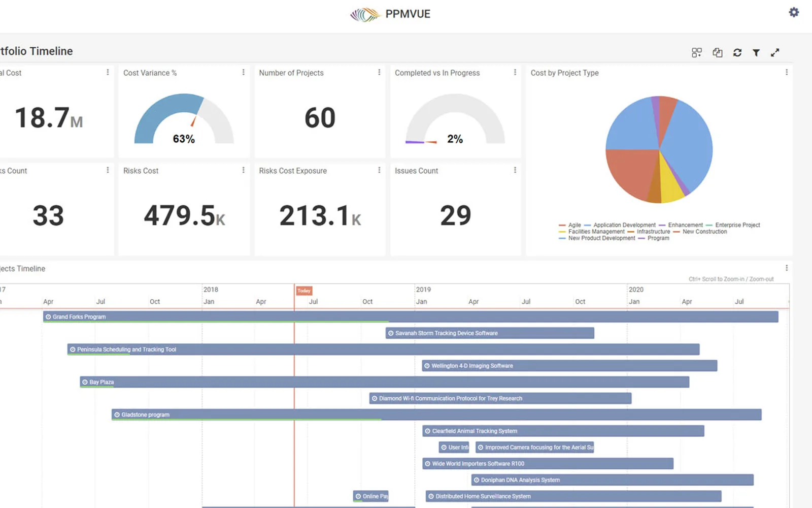The height and width of the screenshot is (508, 812).
Task: Open Number of Projects widget options menu
Action: point(379,72)
